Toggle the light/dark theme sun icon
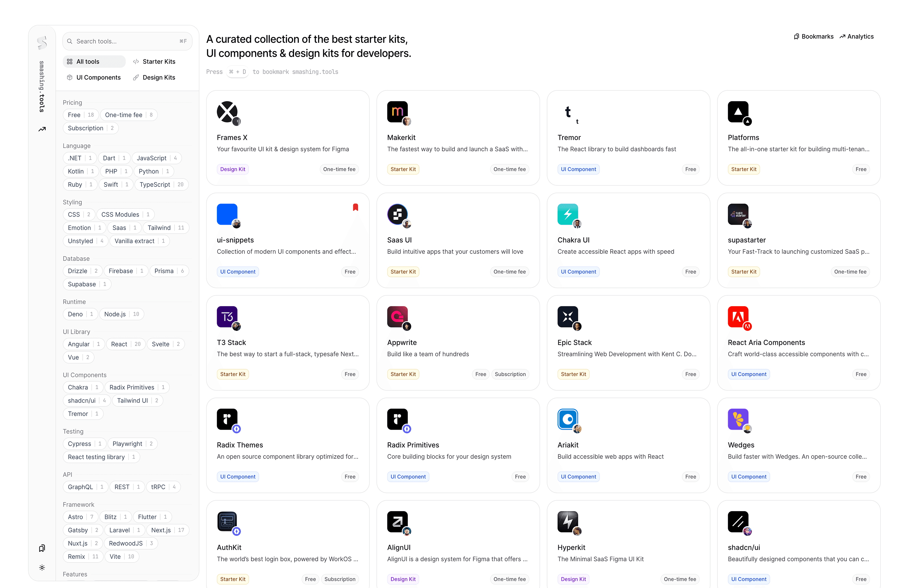 42,567
